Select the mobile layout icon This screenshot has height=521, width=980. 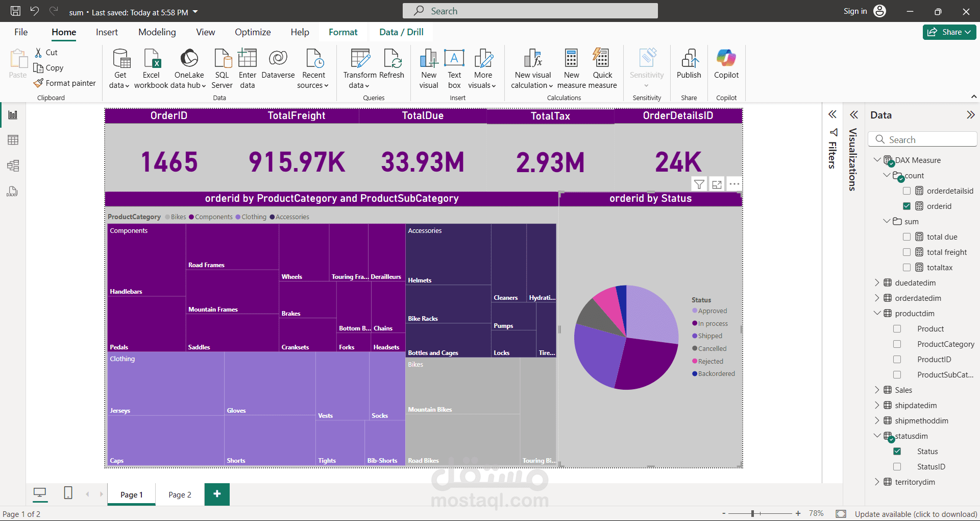(68, 493)
